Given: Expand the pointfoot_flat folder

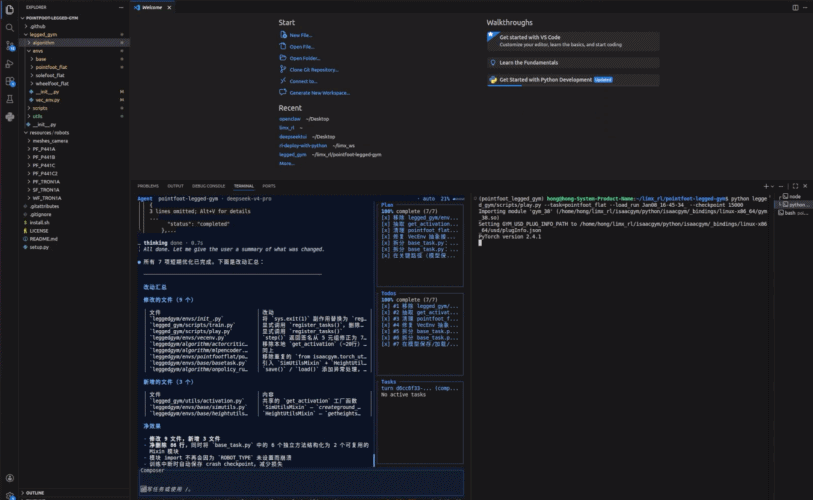Looking at the screenshot, I should tap(51, 67).
